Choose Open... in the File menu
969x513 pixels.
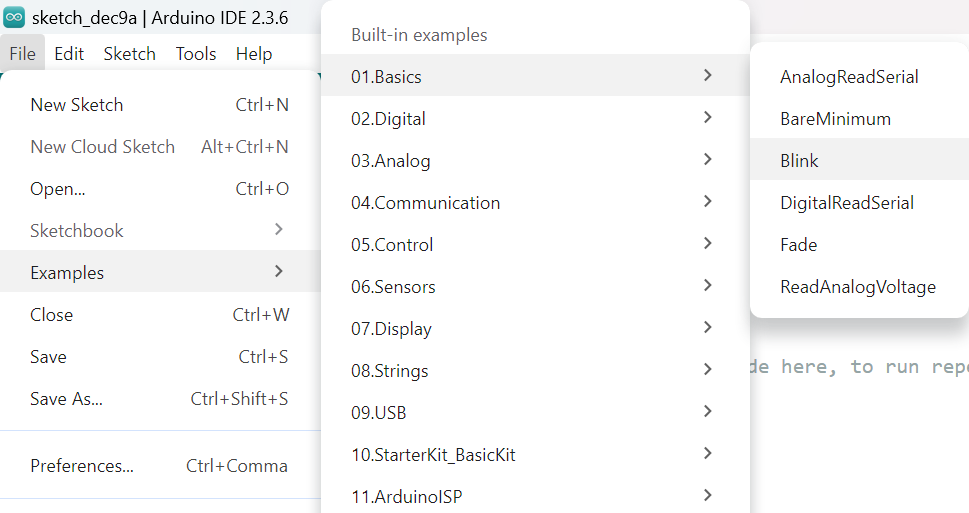point(58,189)
